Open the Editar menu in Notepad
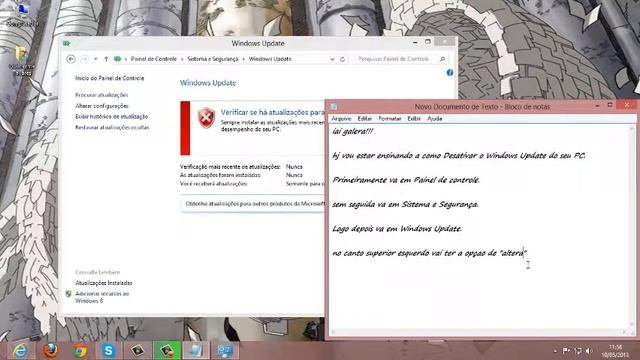This screenshot has height=360, width=640. [365, 118]
